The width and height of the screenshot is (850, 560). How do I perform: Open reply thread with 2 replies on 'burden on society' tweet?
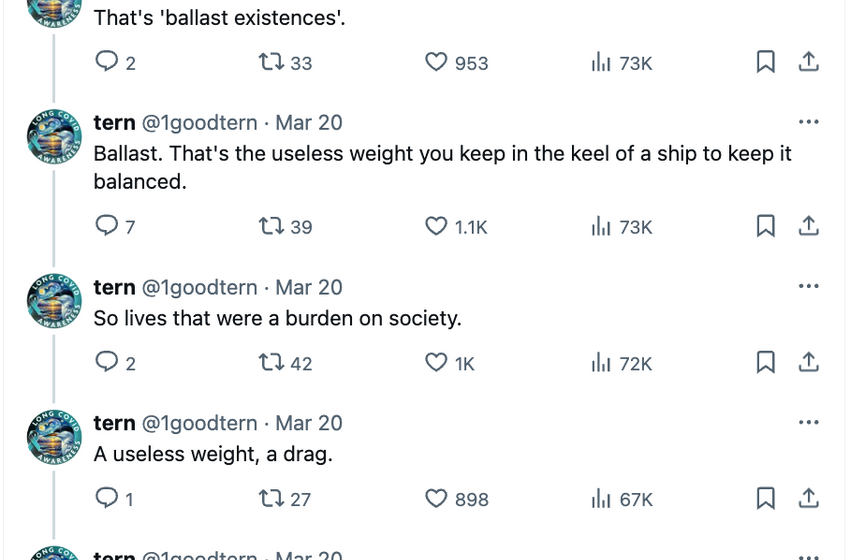coord(115,362)
